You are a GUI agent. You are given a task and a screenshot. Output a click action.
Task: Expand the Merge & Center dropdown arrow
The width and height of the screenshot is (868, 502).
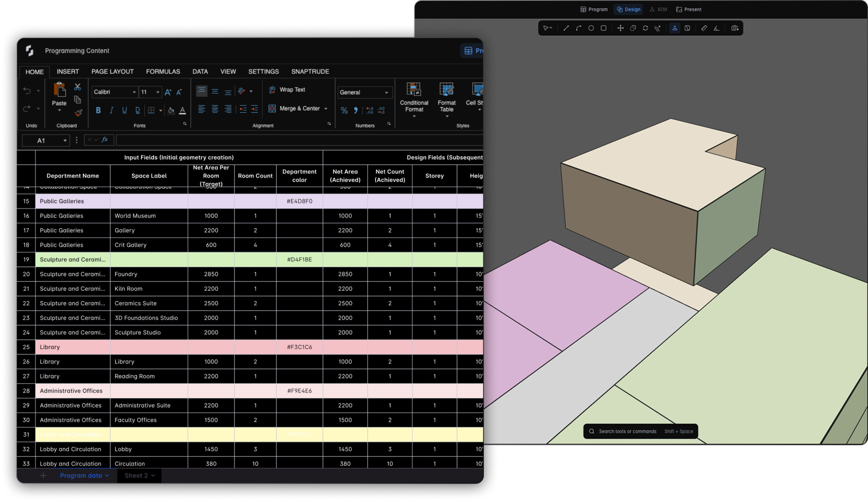pyautogui.click(x=326, y=108)
